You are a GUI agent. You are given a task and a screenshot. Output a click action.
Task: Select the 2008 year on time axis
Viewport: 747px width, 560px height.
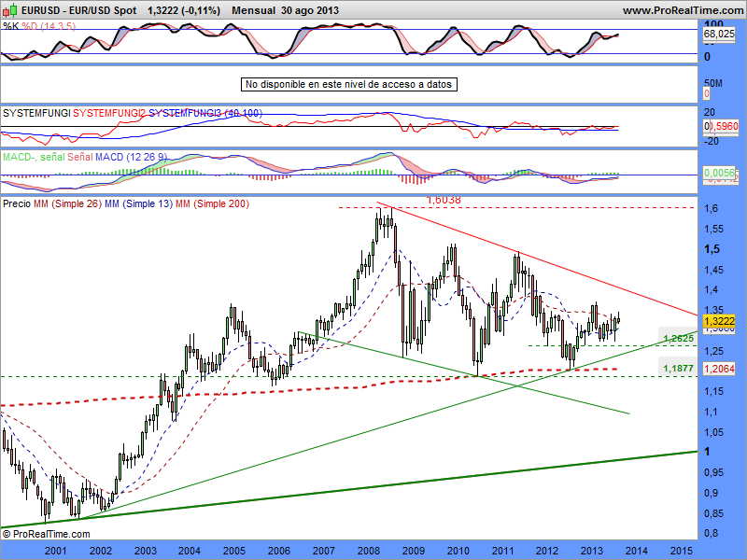coord(369,551)
